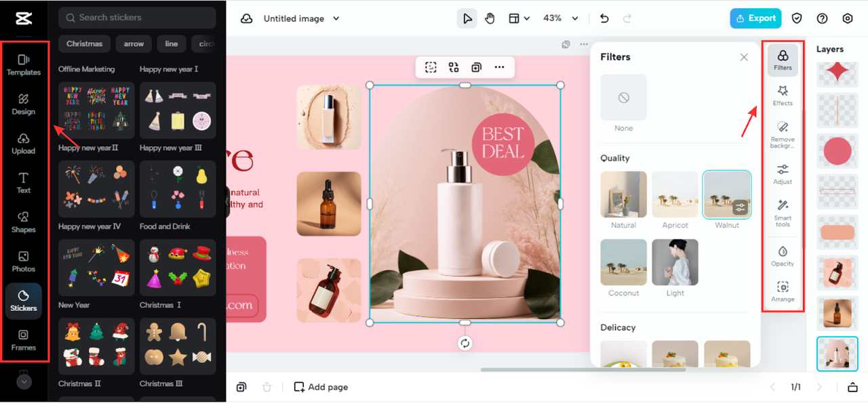Open the Shapes panel
This screenshot has width=868, height=403.
(24, 221)
